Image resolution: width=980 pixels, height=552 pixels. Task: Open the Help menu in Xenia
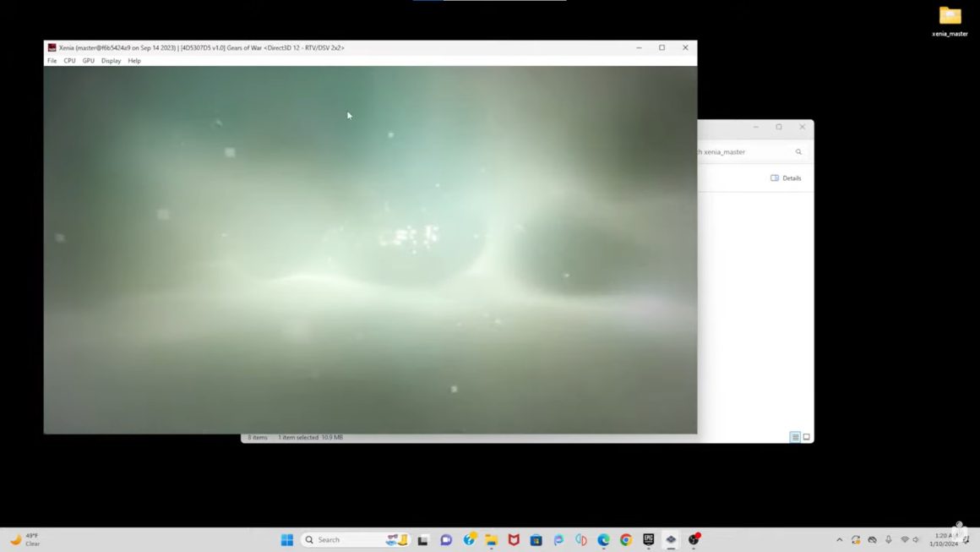coord(134,61)
